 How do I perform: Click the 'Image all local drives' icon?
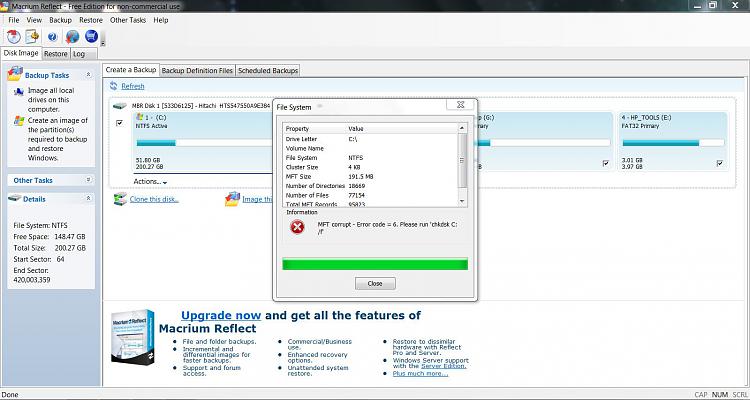19,91
